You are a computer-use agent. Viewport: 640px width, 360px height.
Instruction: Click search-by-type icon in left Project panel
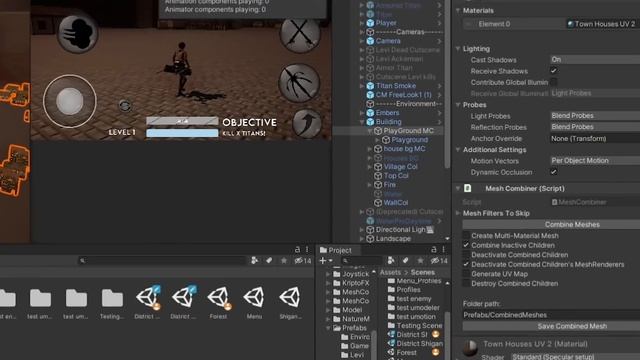[254, 260]
